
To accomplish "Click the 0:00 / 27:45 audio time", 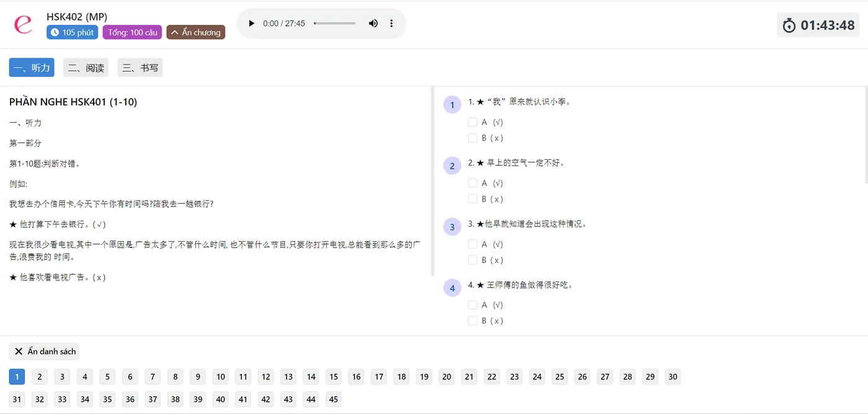I will coord(284,24).
